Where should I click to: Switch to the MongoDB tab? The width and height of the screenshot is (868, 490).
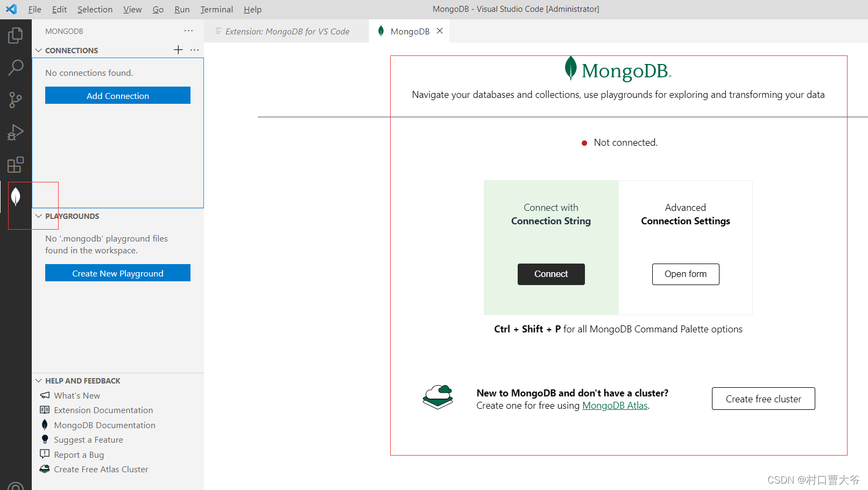tap(410, 31)
